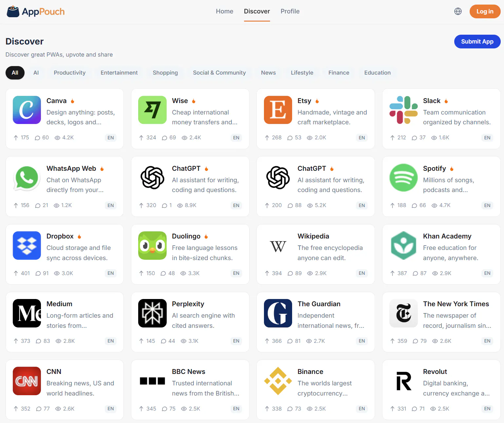The width and height of the screenshot is (504, 423).
Task: Open the WhatsApp Web app icon
Action: click(27, 178)
